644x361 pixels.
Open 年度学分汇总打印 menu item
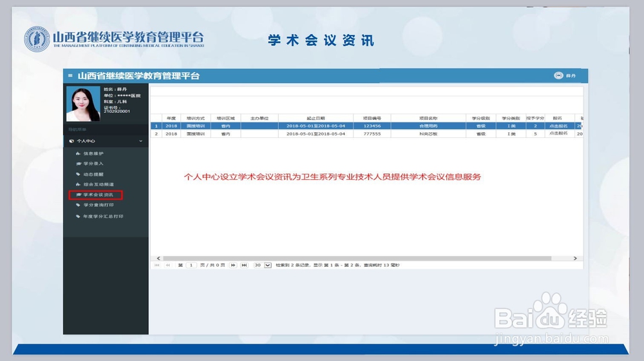(x=103, y=216)
